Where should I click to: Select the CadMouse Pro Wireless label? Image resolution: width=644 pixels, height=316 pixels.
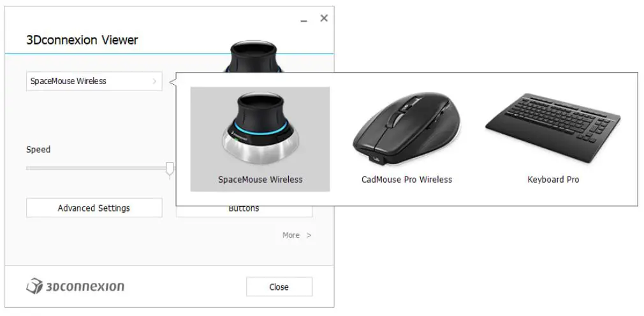click(x=407, y=179)
